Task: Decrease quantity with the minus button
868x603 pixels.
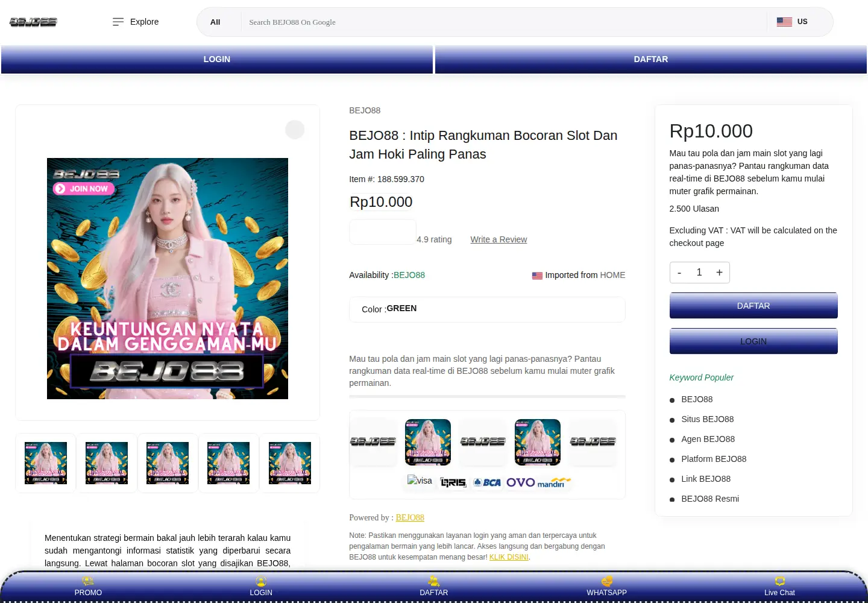Action: [679, 273]
